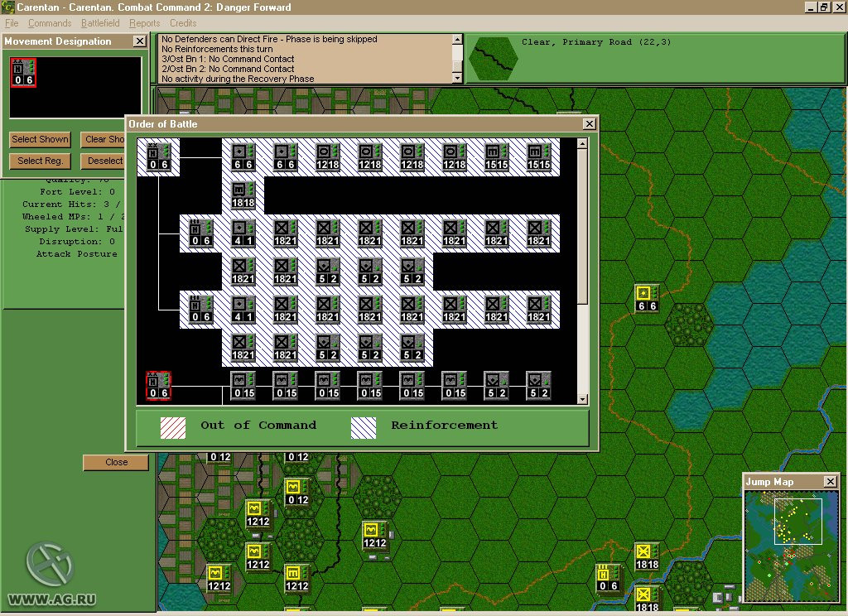
Task: Pick the second 6 6 counter in Order of Battle
Action: pyautogui.click(x=285, y=156)
